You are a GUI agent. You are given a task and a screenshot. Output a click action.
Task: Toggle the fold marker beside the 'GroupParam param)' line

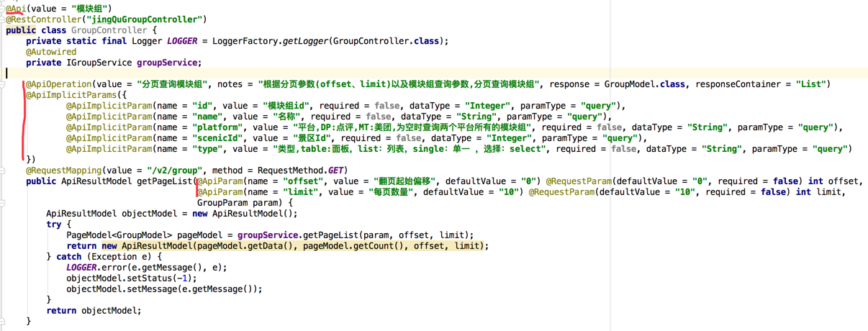3,203
